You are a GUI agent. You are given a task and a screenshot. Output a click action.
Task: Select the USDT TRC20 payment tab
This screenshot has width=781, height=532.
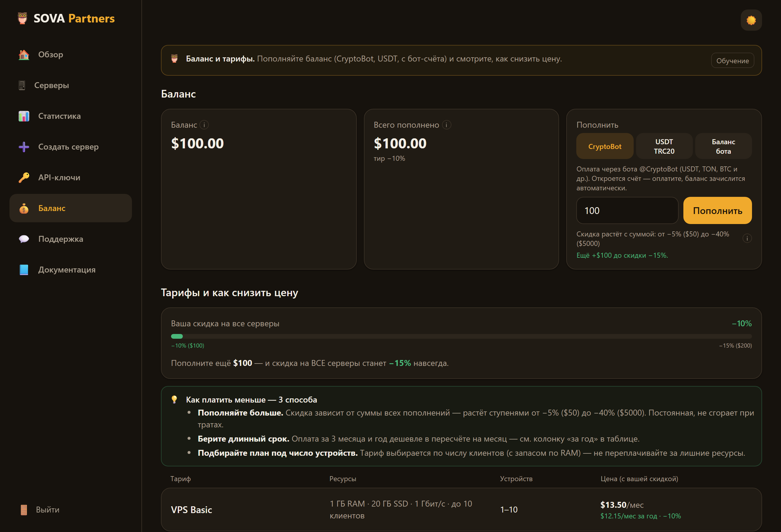click(x=664, y=146)
